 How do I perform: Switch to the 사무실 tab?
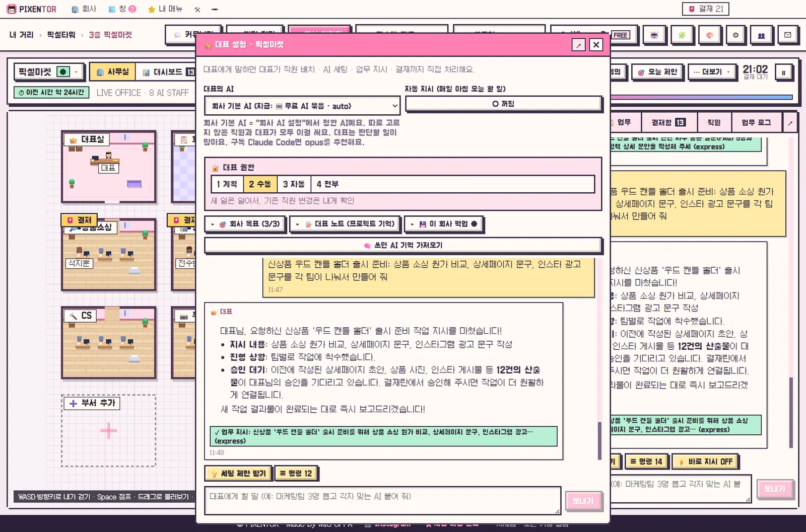coord(113,72)
